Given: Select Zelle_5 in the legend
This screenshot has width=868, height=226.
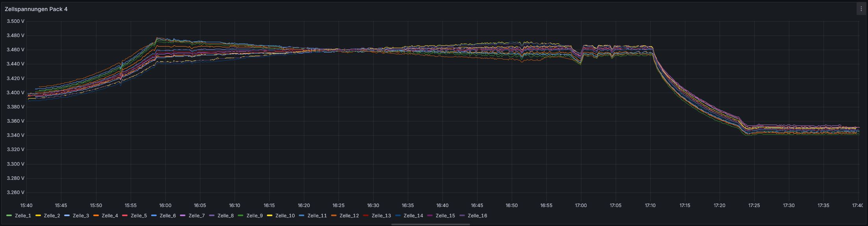Looking at the screenshot, I should coord(139,216).
